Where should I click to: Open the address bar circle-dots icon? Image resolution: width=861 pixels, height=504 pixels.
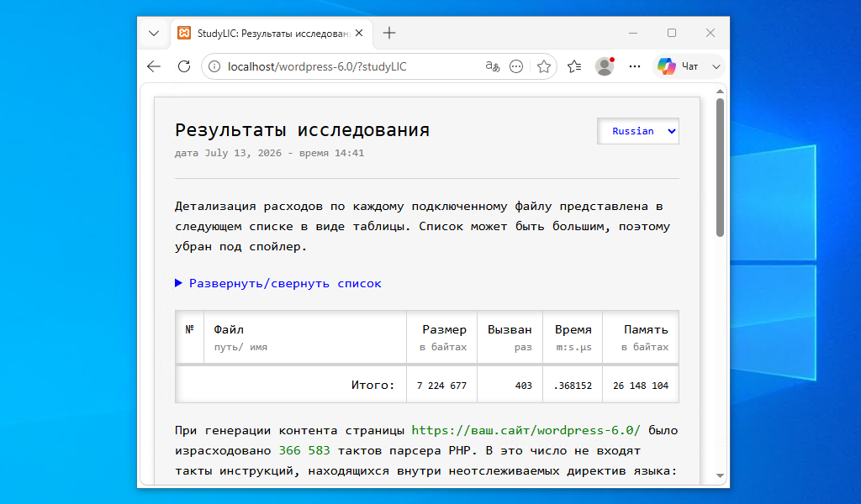point(516,66)
